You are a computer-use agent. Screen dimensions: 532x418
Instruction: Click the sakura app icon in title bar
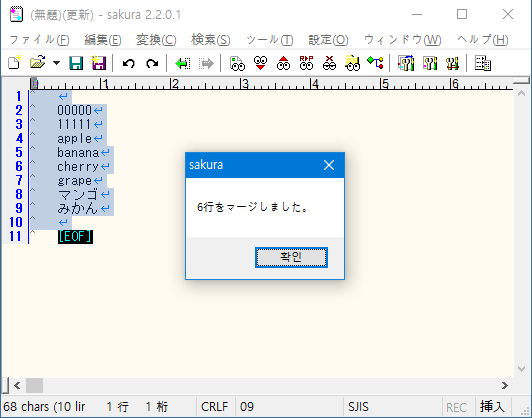click(x=16, y=14)
